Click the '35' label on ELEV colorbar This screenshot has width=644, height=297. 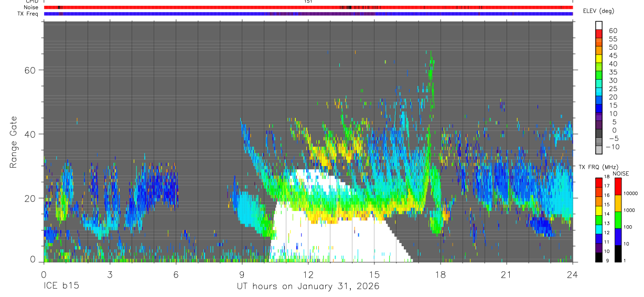[613, 72]
